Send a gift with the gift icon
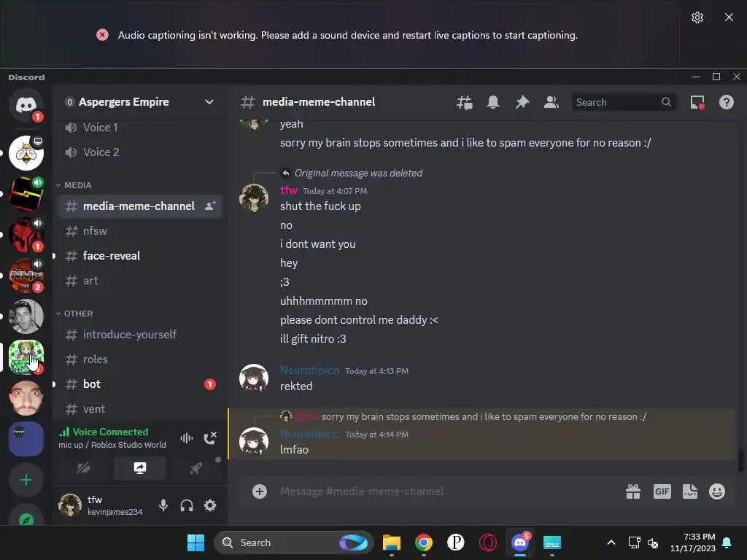The image size is (747, 560). (x=633, y=491)
